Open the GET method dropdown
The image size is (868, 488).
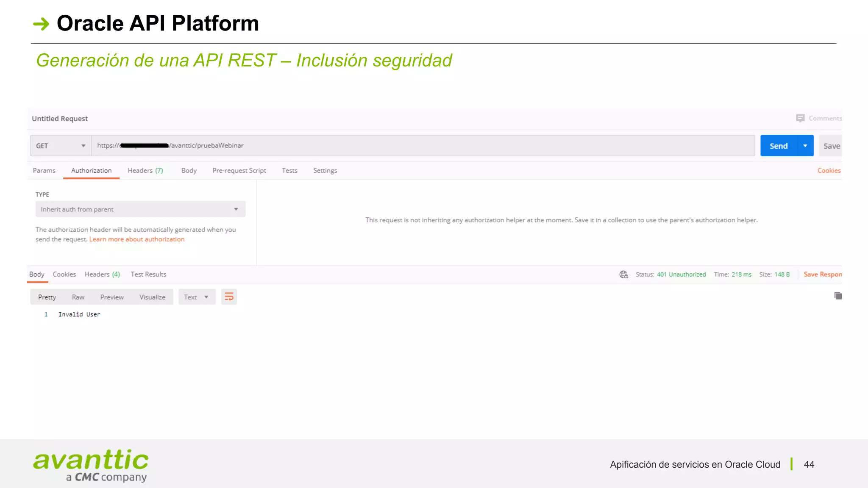pos(61,146)
